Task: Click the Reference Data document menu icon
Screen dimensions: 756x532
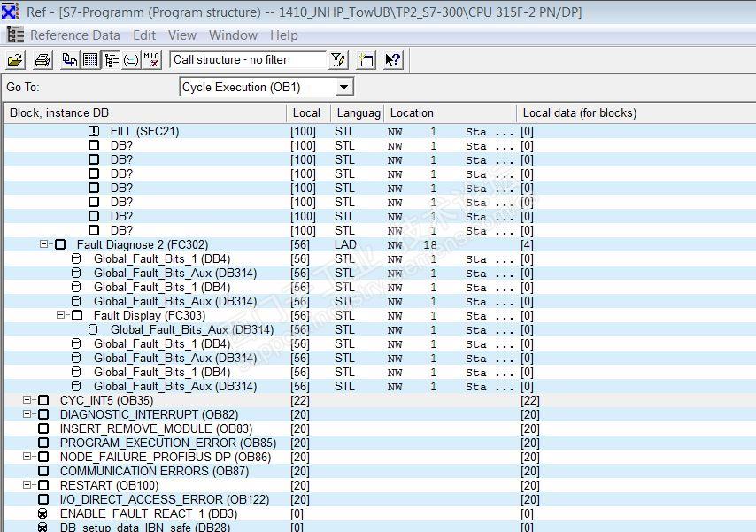Action: point(15,35)
